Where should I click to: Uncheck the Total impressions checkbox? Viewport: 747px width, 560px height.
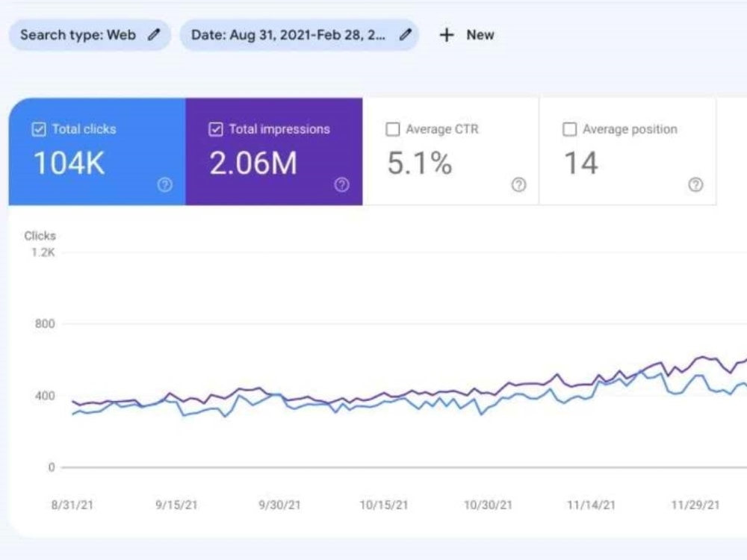(215, 129)
